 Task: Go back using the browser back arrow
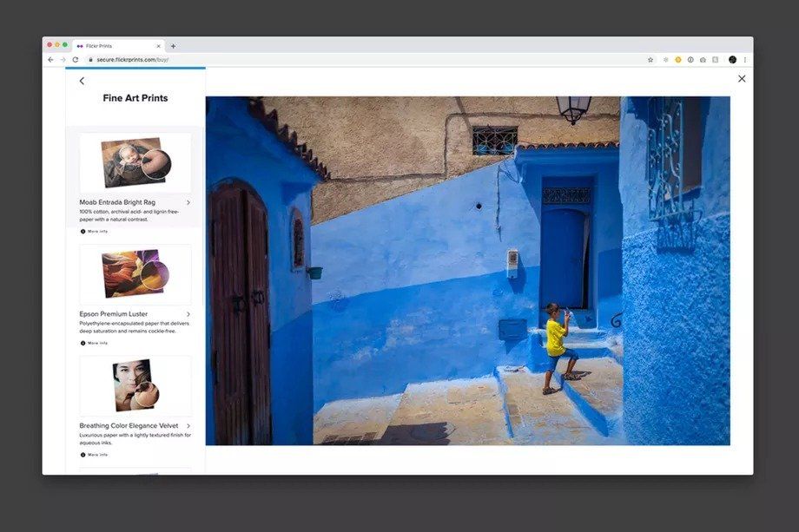[50, 60]
